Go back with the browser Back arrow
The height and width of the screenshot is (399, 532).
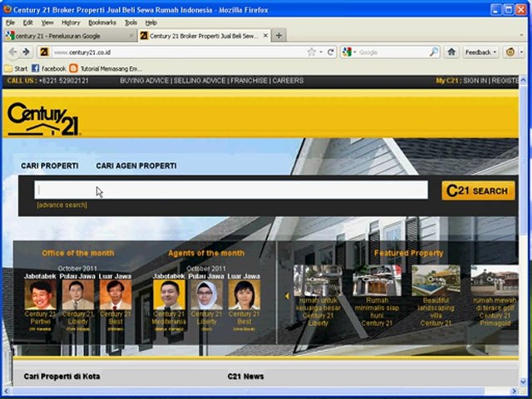(13, 52)
